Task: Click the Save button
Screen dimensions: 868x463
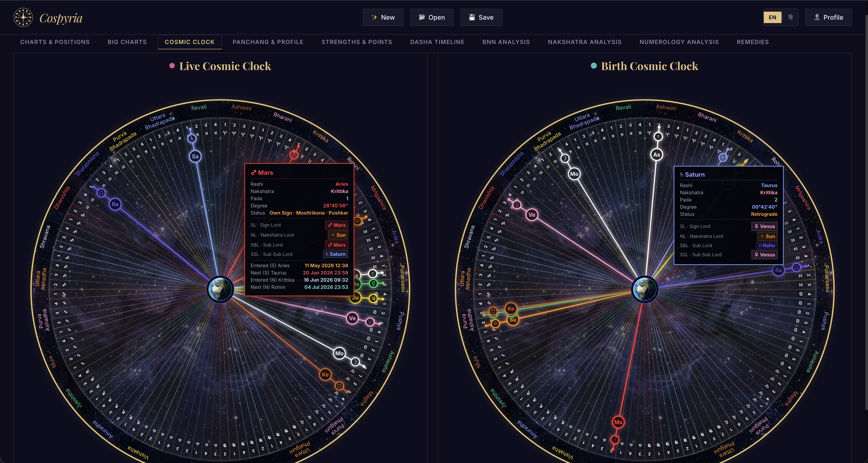Action: (481, 17)
